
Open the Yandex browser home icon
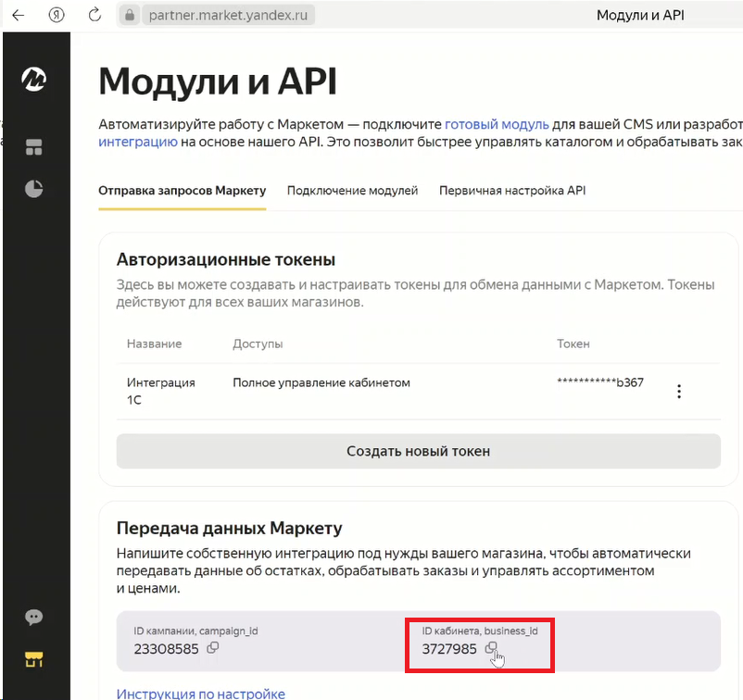point(57,15)
